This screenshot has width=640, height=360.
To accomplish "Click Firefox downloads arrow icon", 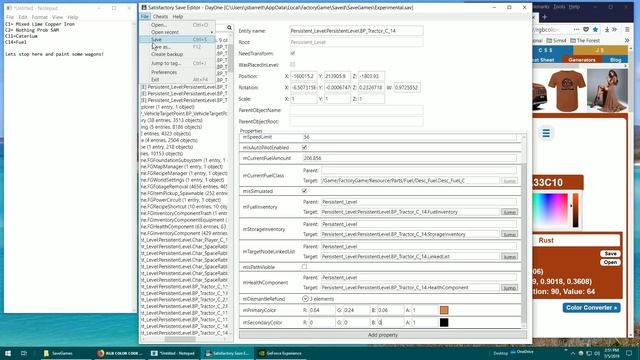I will pyautogui.click(x=607, y=29).
